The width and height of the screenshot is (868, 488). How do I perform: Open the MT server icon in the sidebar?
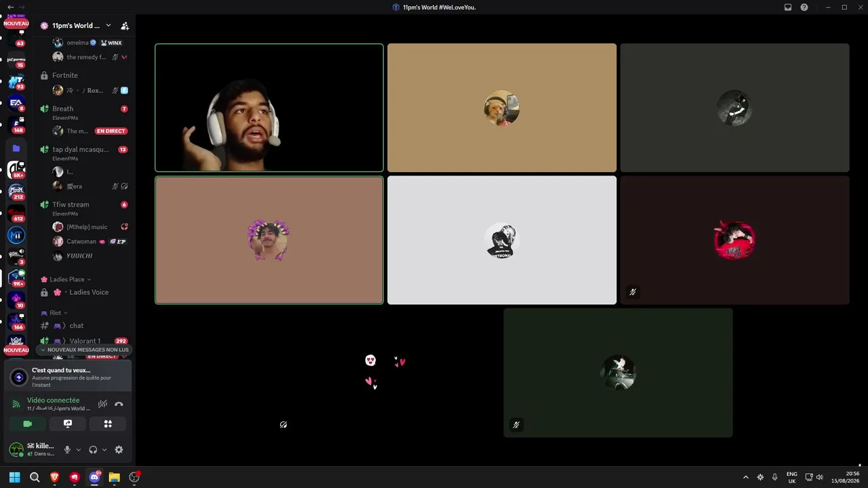tap(16, 235)
